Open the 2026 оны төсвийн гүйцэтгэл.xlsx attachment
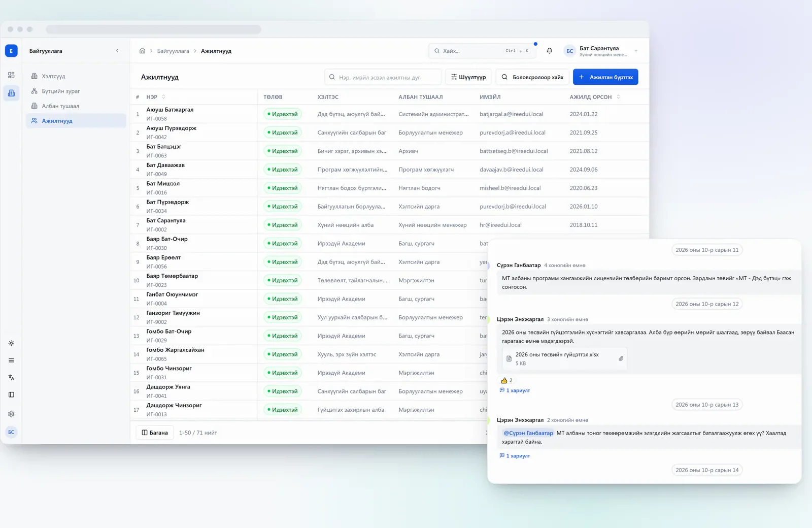This screenshot has height=528, width=812. pyautogui.click(x=564, y=358)
